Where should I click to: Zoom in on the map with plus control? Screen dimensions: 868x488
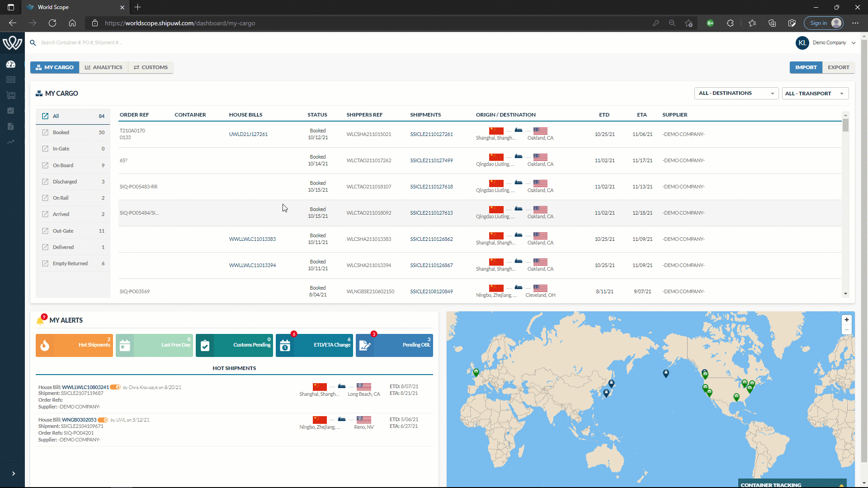(846, 319)
